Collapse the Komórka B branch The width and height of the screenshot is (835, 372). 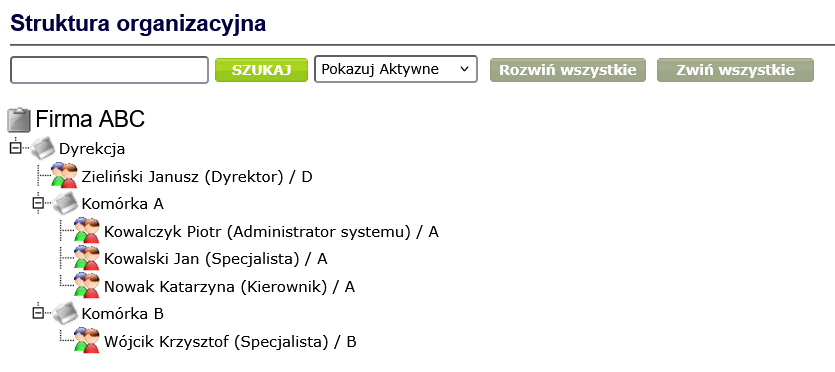point(38,313)
